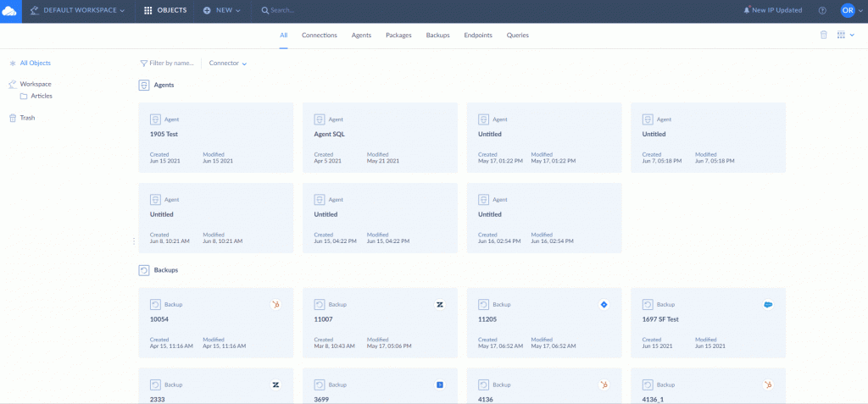Open the Articles folder in sidebar
Screen dimensions: 868x404
(x=42, y=97)
